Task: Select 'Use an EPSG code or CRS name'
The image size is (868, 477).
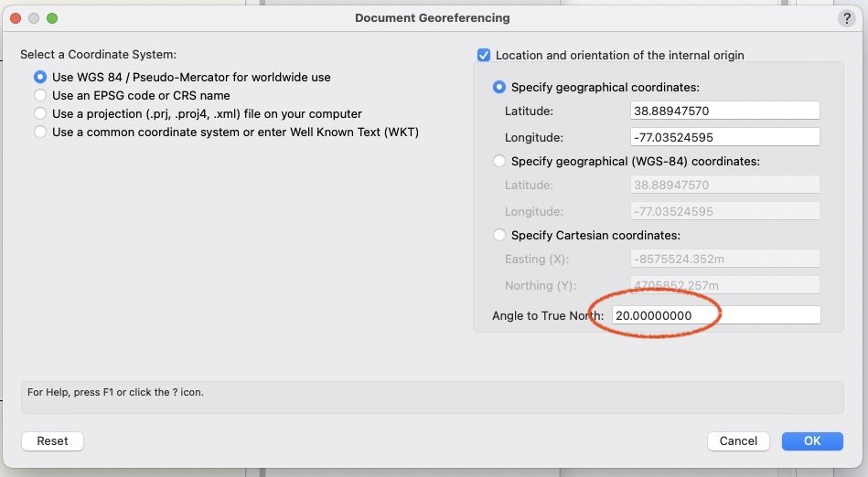Action: pos(40,95)
